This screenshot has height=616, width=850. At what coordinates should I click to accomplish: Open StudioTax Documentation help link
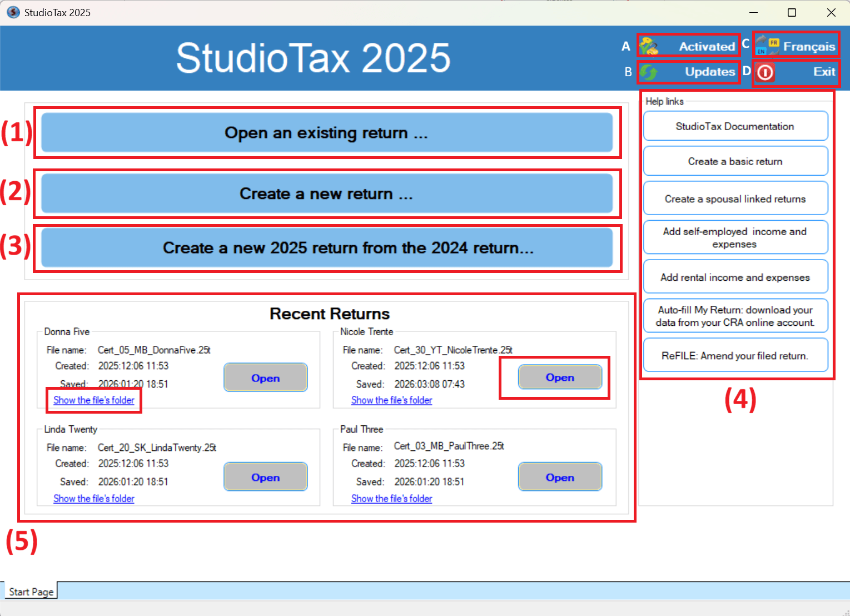coord(735,126)
